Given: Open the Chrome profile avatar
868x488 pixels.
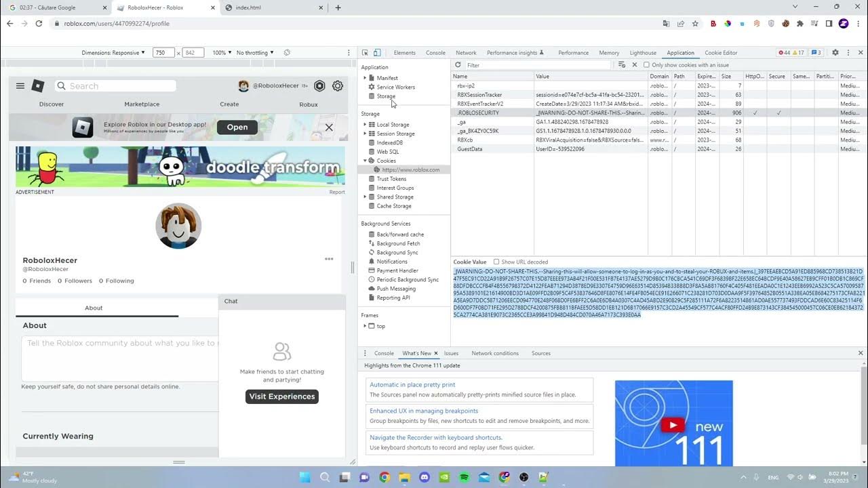Looking at the screenshot, I should 844,24.
